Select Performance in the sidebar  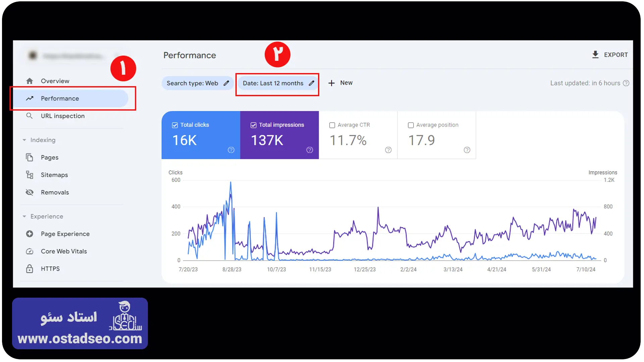point(71,99)
